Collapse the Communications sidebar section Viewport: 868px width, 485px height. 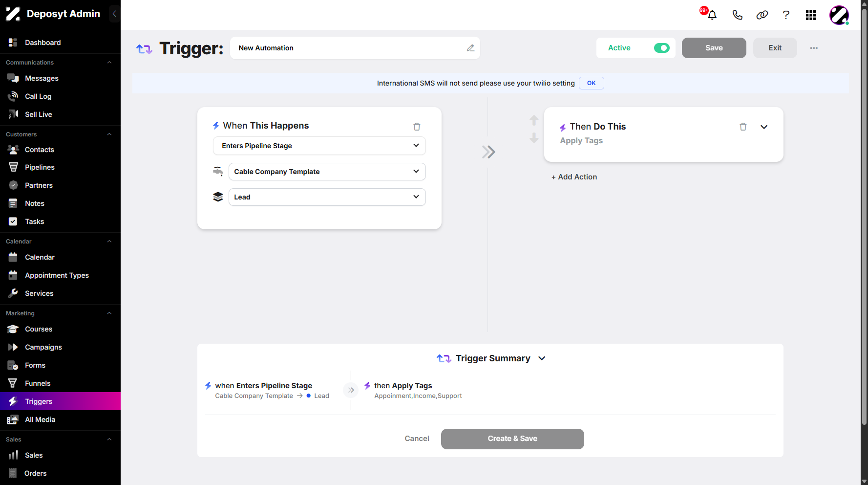(x=109, y=63)
